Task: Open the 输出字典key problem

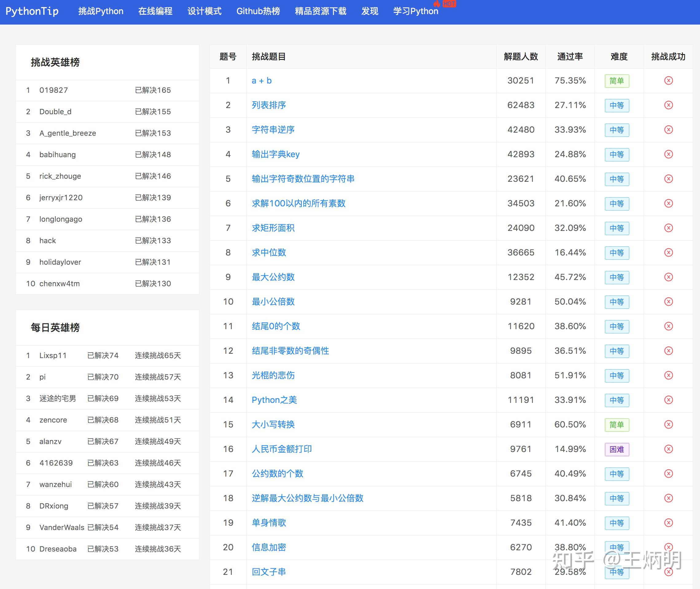Action: [275, 154]
